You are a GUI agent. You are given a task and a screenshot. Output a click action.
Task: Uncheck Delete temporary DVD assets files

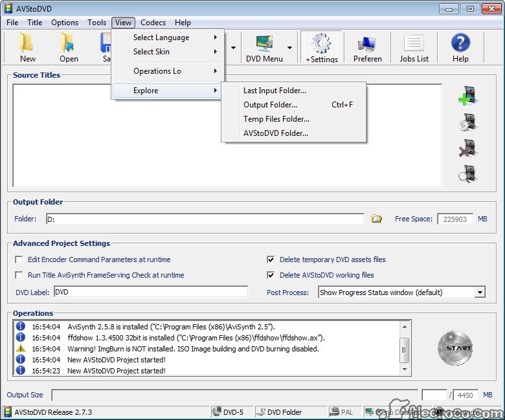(x=271, y=260)
